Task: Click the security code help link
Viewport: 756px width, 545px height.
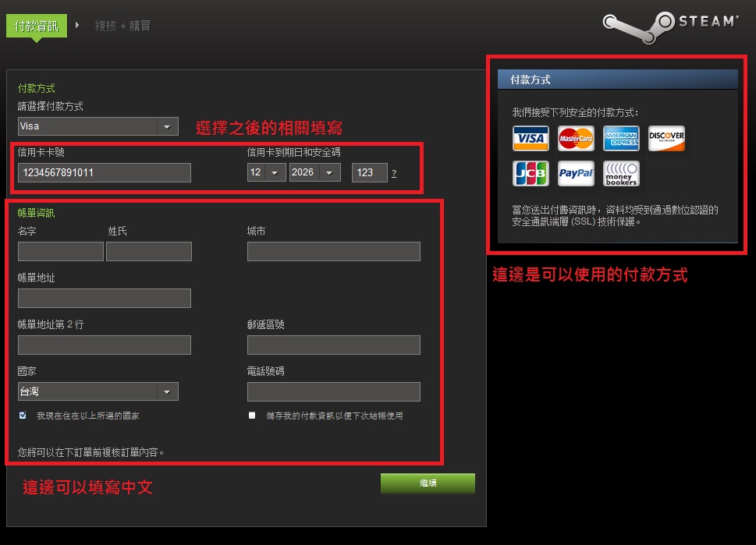Action: click(394, 173)
